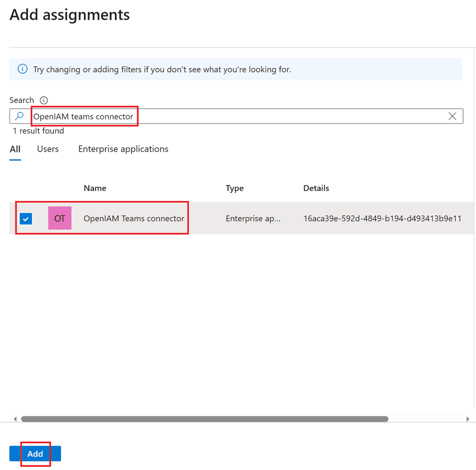476x470 pixels.
Task: Switch to the All tab
Action: pos(15,149)
